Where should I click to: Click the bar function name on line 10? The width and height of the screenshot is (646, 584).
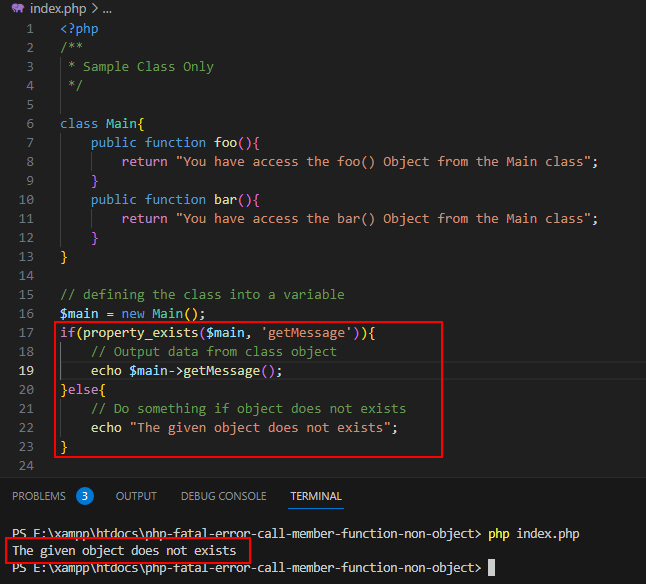point(225,200)
